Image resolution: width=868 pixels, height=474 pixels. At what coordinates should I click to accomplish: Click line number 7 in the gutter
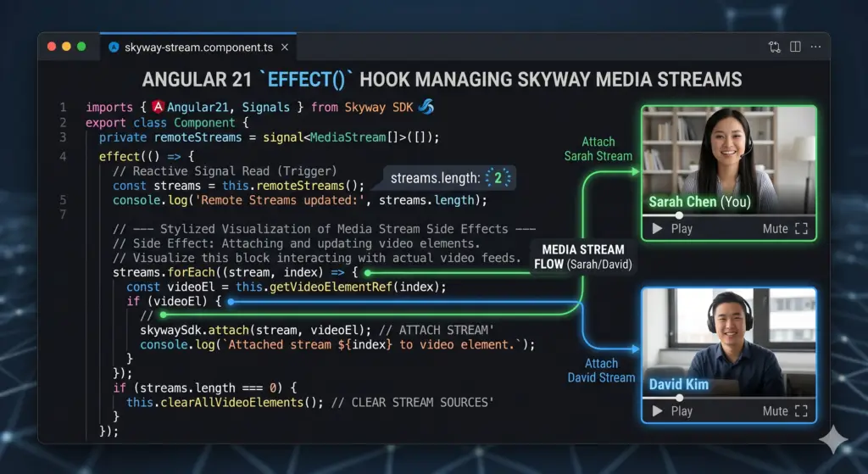[63, 215]
